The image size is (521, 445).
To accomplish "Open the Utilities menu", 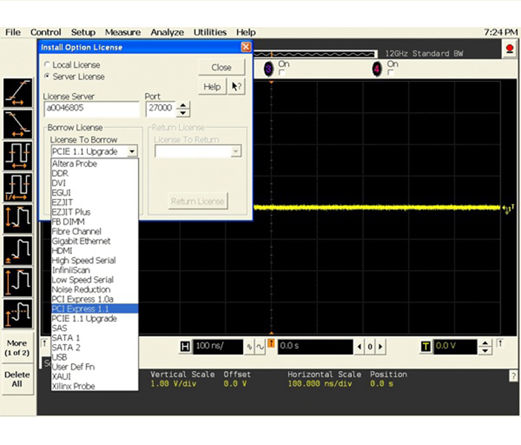I will (x=210, y=32).
